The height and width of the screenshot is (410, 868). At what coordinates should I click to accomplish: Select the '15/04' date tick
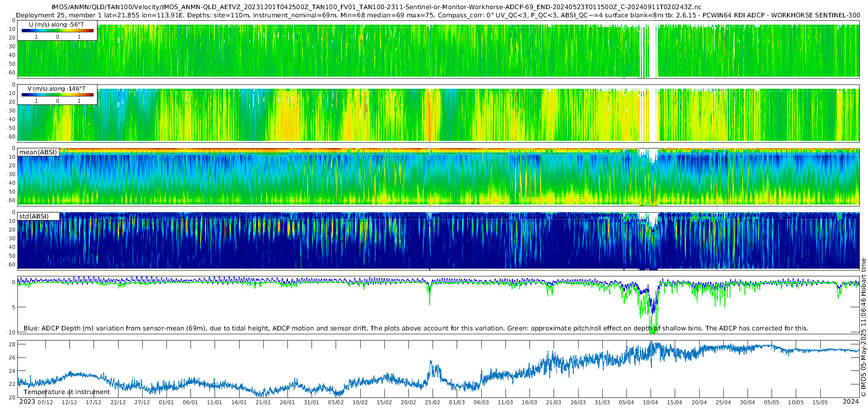675,403
